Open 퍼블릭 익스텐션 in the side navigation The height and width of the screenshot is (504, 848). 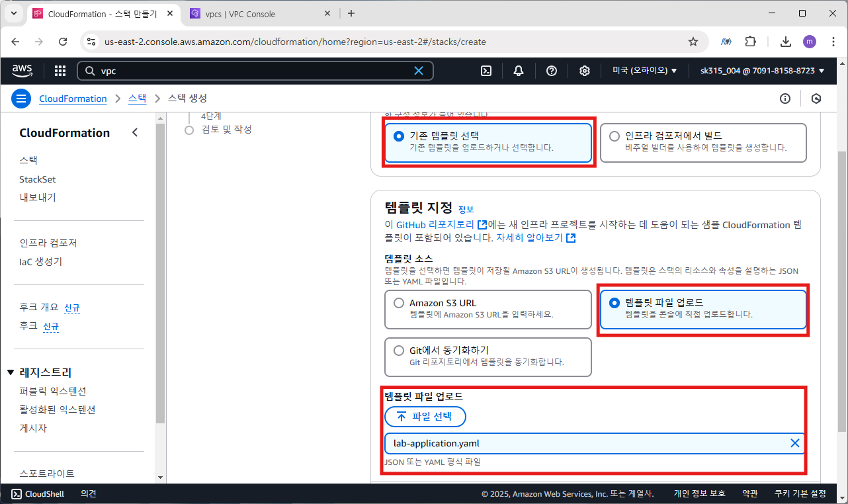point(53,391)
